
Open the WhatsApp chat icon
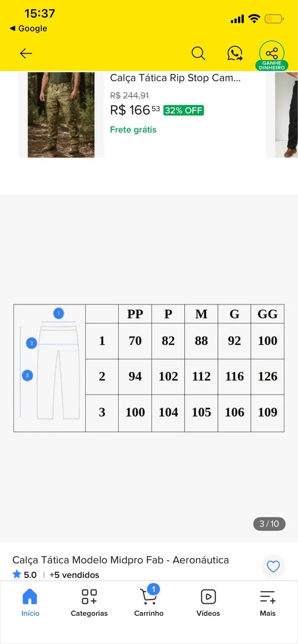(235, 53)
